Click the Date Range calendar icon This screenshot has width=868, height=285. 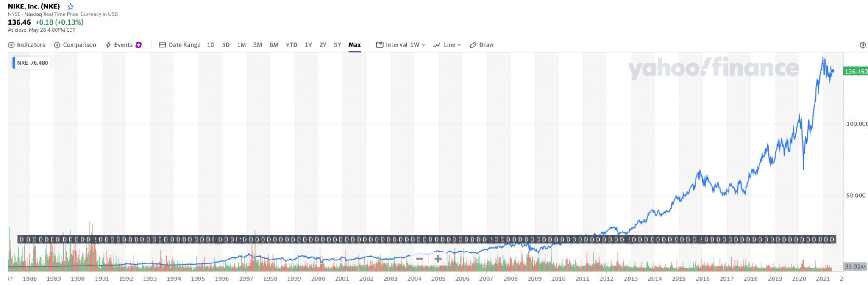162,45
